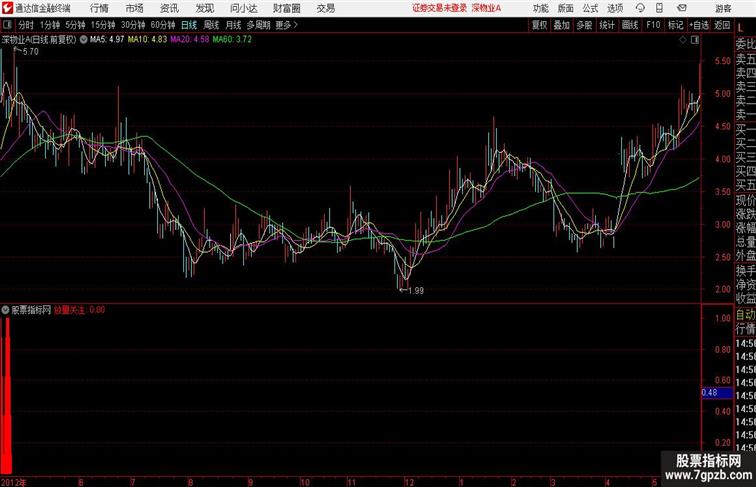Viewport: 756px width, 487px height.
Task: Click the MA20: 4.58 indicator label
Action: pos(190,40)
